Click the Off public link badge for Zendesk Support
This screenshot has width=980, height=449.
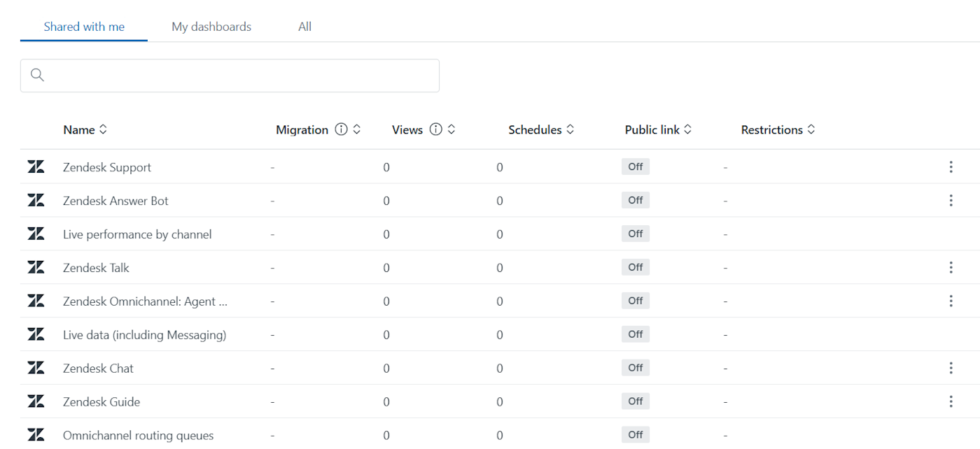(x=636, y=166)
